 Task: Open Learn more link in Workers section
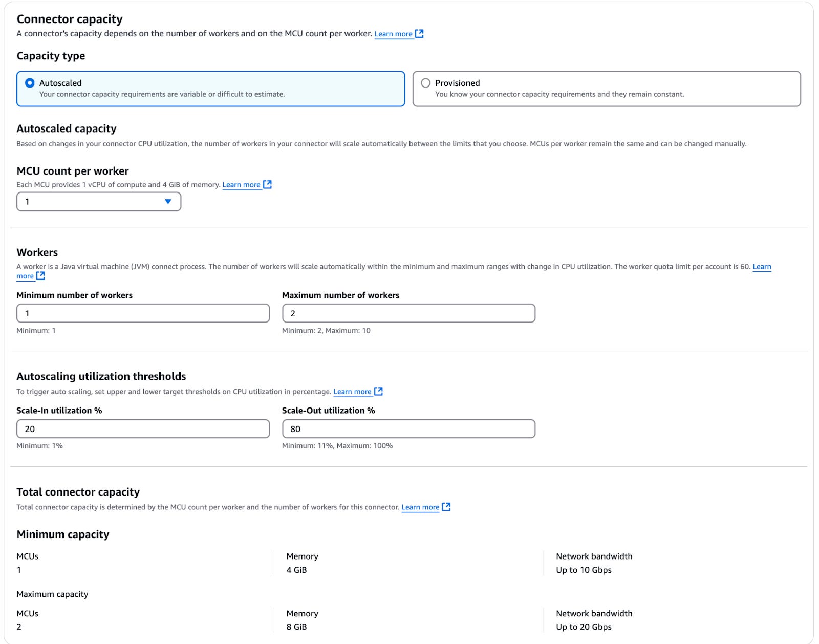click(761, 267)
